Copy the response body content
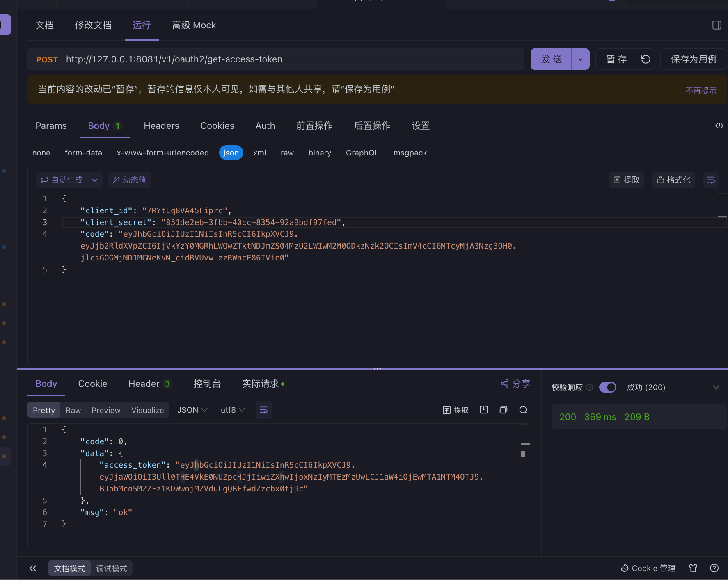The height and width of the screenshot is (580, 728). (x=504, y=410)
